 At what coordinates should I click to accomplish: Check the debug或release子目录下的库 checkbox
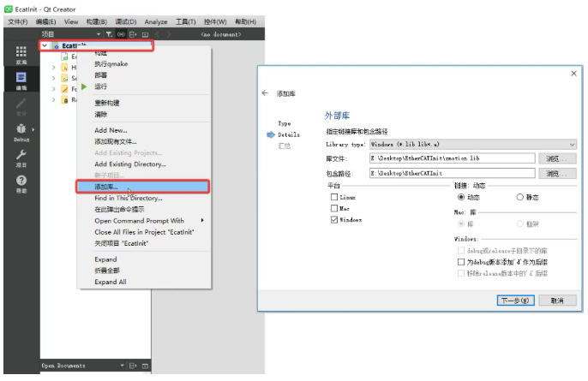click(x=461, y=251)
